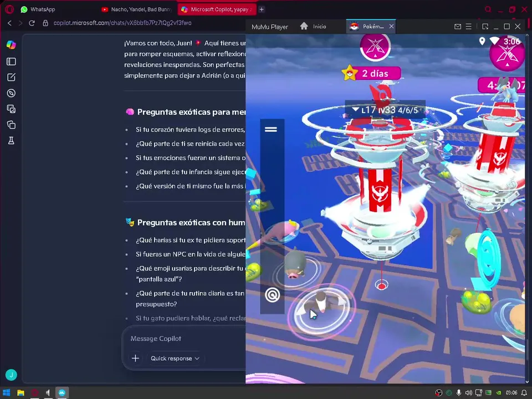Click the Copilot logo in sidebar
The image size is (532, 399).
[x=11, y=45]
